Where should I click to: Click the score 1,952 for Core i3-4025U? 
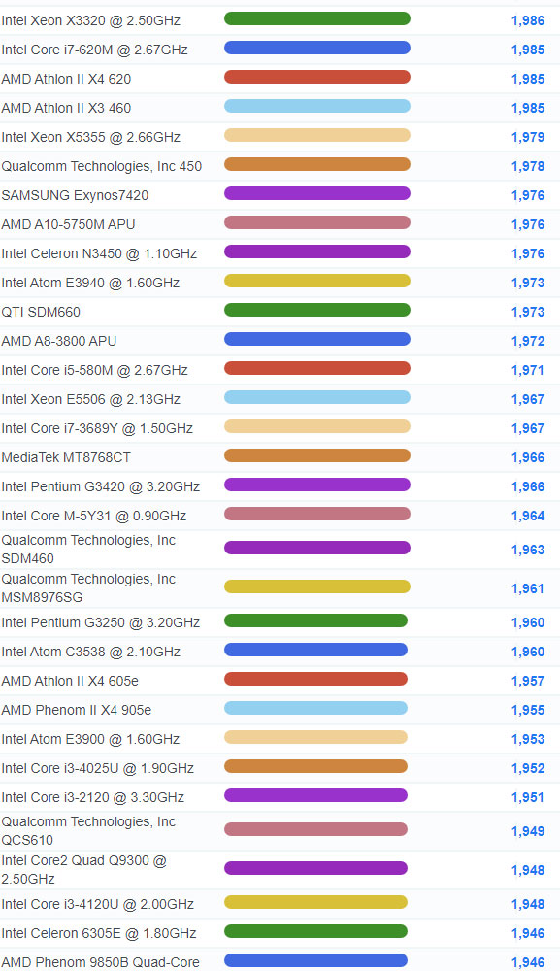coord(528,768)
